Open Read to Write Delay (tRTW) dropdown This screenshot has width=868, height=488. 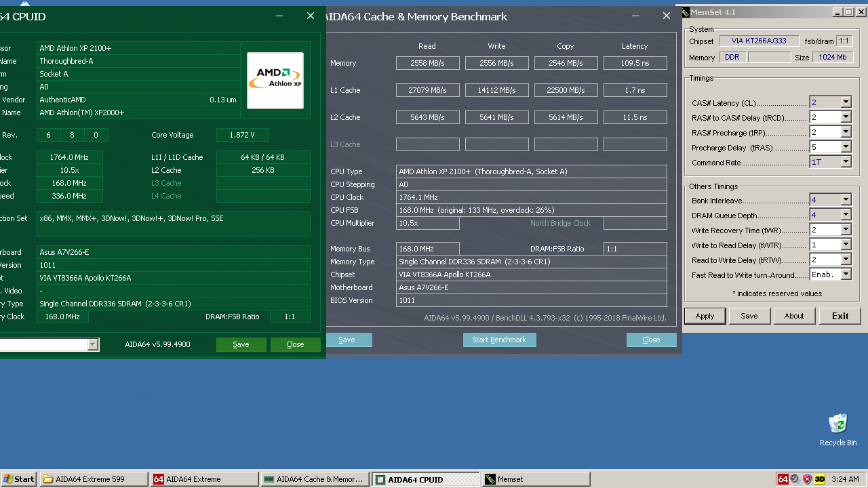pos(846,260)
